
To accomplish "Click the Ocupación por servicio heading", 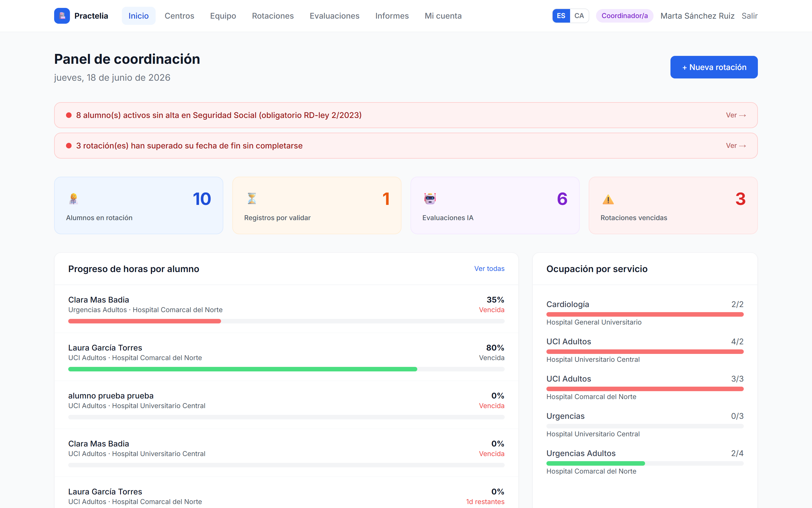I will pyautogui.click(x=597, y=269).
